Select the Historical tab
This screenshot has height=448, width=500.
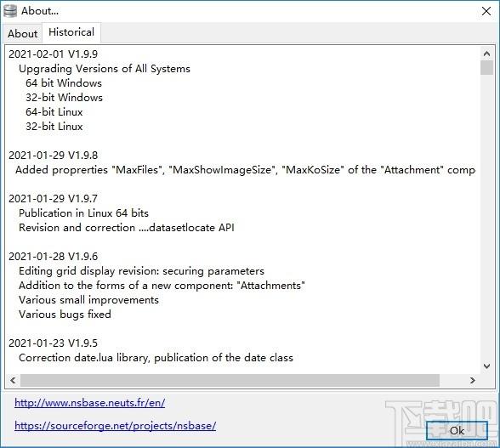[71, 32]
